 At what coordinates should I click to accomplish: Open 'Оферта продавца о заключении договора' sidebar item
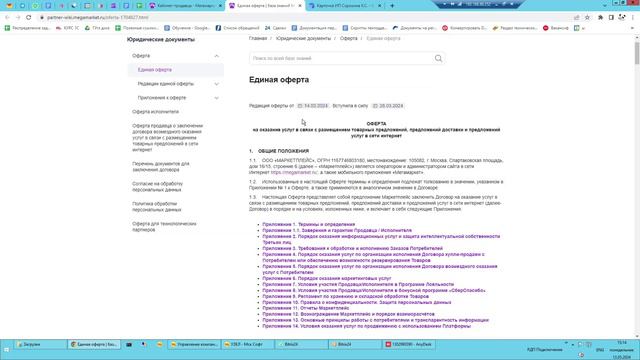point(167,138)
